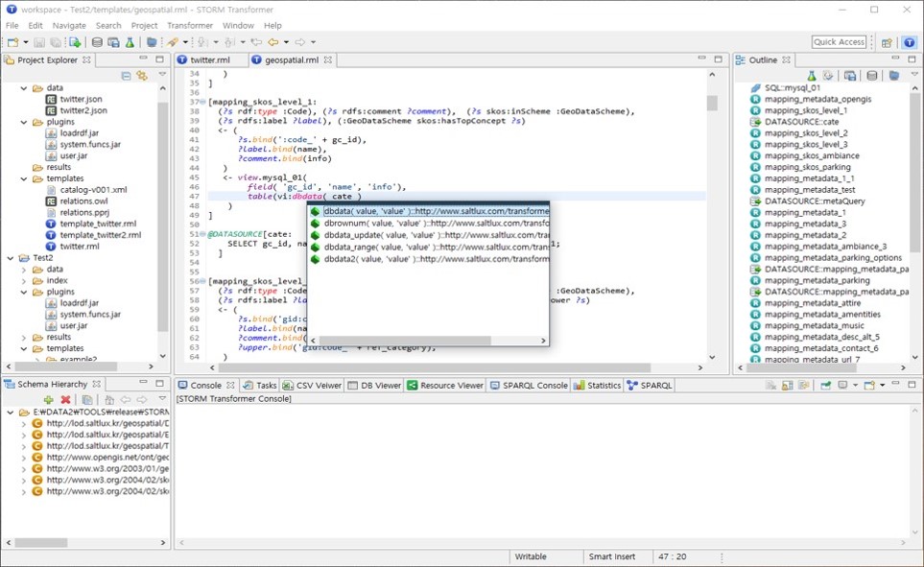The height and width of the screenshot is (567, 924).
Task: Click Pin Console icon in Console toolbar
Action: click(x=825, y=386)
